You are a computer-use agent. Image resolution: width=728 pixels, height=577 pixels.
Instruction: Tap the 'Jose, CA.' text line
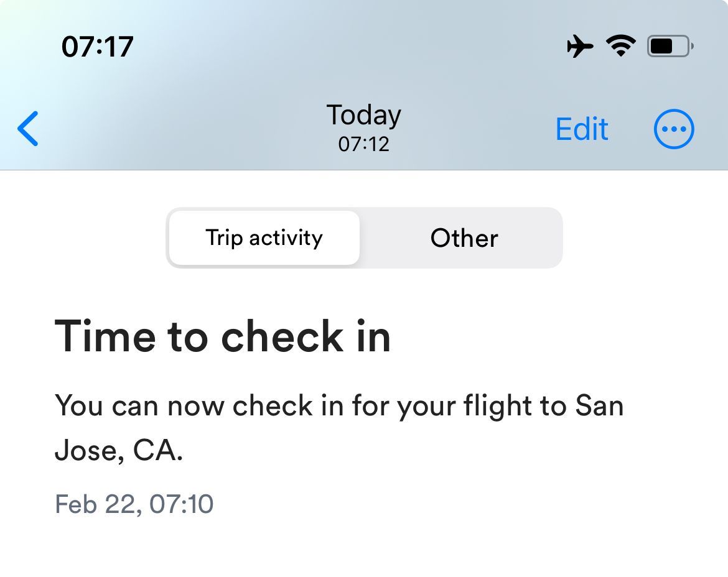click(x=119, y=450)
